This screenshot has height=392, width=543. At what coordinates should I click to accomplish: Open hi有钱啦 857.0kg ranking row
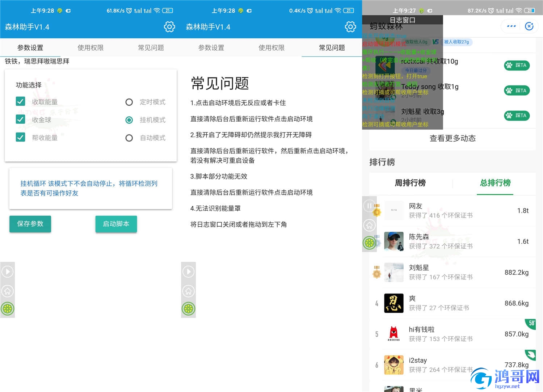[x=452, y=334]
